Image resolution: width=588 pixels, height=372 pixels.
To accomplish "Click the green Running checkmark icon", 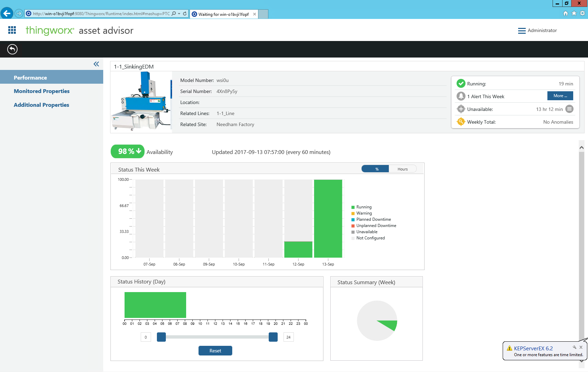I will pyautogui.click(x=461, y=84).
